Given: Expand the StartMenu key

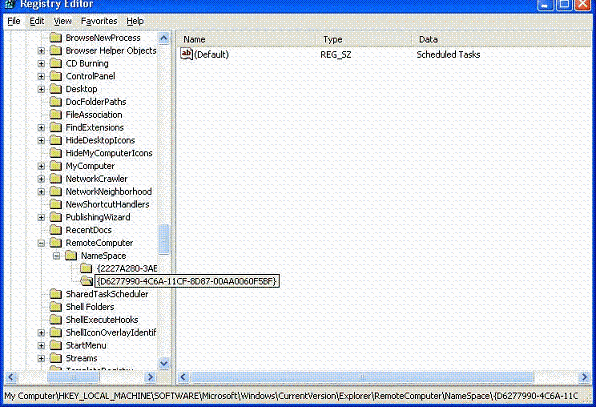Looking at the screenshot, I should tap(41, 346).
